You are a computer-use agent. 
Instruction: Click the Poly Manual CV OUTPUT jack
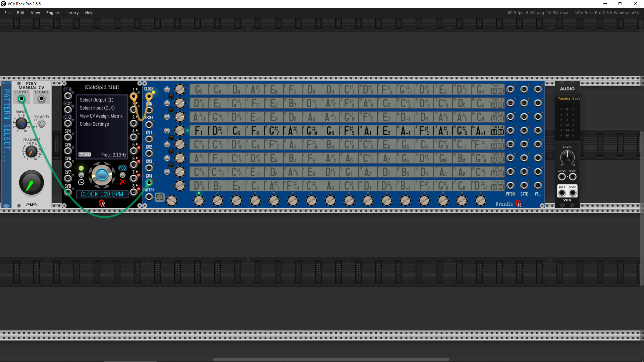21,99
